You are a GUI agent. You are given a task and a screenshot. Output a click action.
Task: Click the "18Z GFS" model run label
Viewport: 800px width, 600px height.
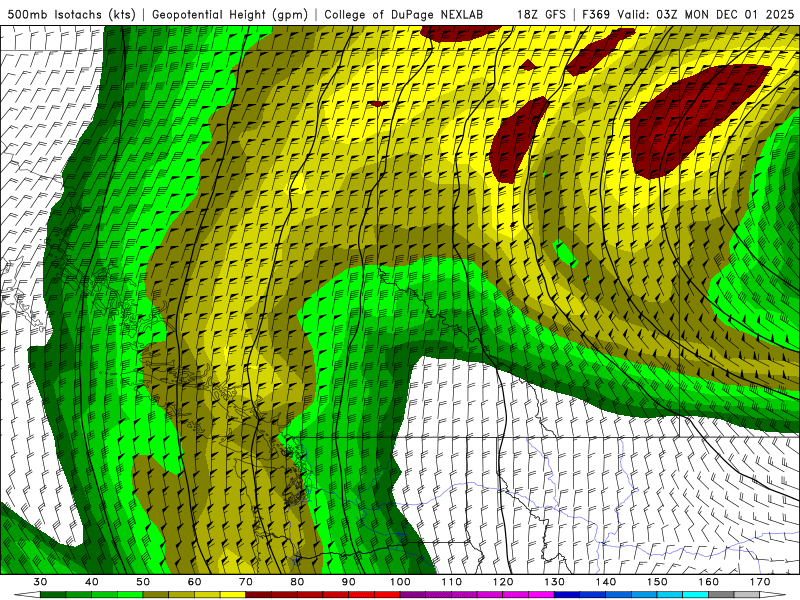pyautogui.click(x=541, y=15)
